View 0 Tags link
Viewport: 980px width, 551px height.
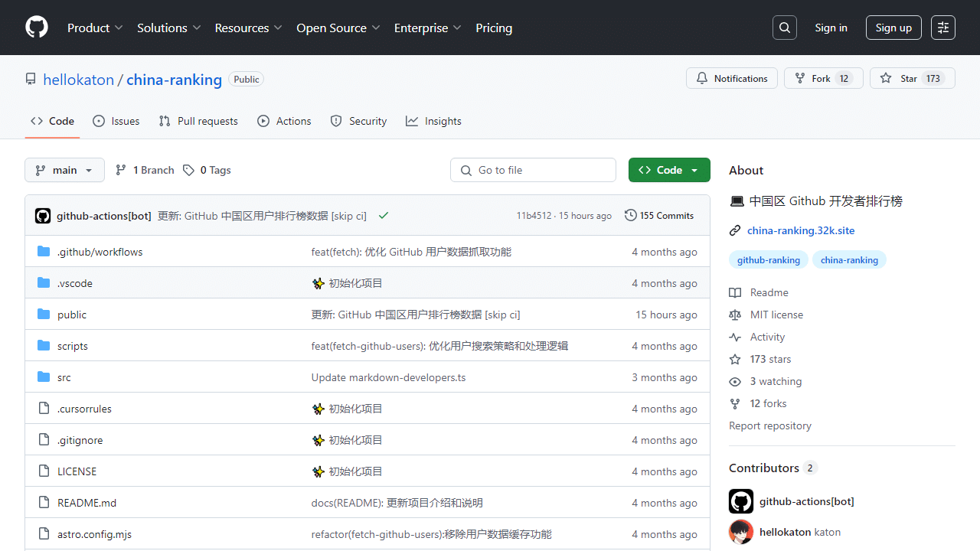(x=207, y=170)
